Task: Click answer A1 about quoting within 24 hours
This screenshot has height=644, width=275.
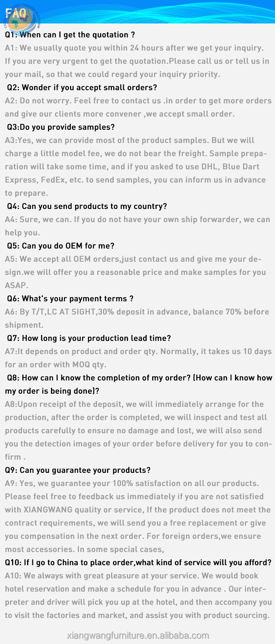Action: [134, 48]
